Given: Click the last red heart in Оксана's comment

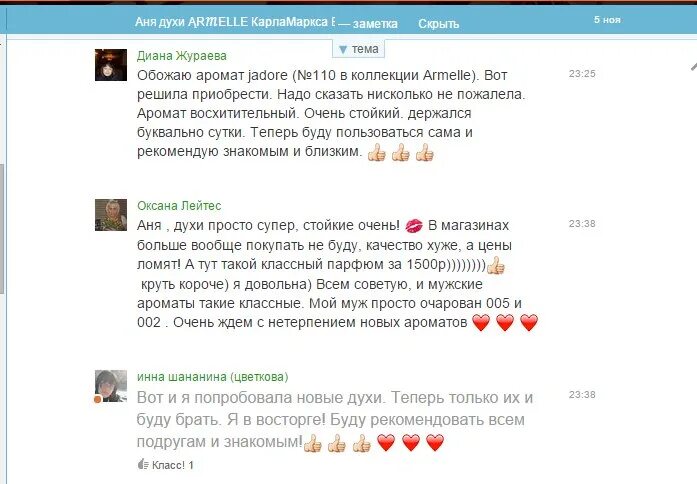Looking at the screenshot, I should point(529,323).
